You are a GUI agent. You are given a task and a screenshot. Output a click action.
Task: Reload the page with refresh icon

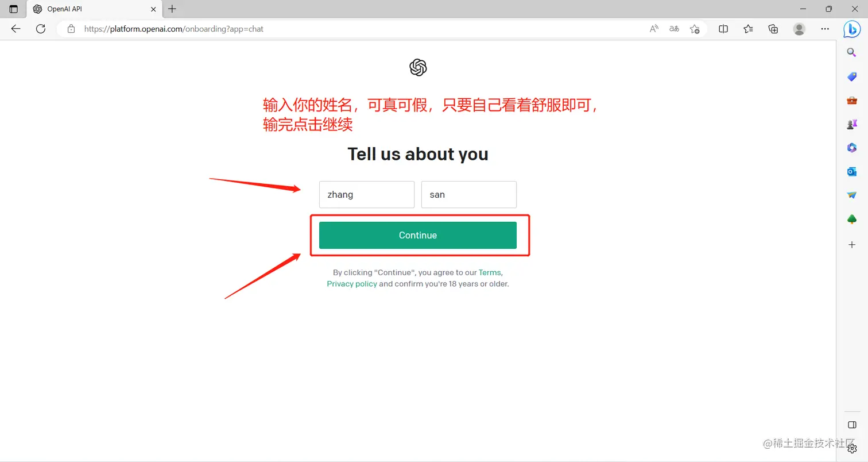41,29
